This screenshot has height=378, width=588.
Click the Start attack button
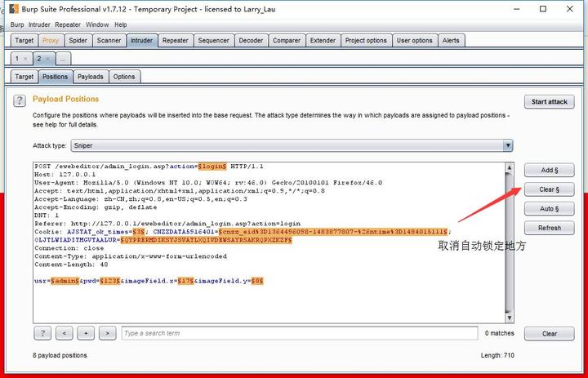coord(550,101)
